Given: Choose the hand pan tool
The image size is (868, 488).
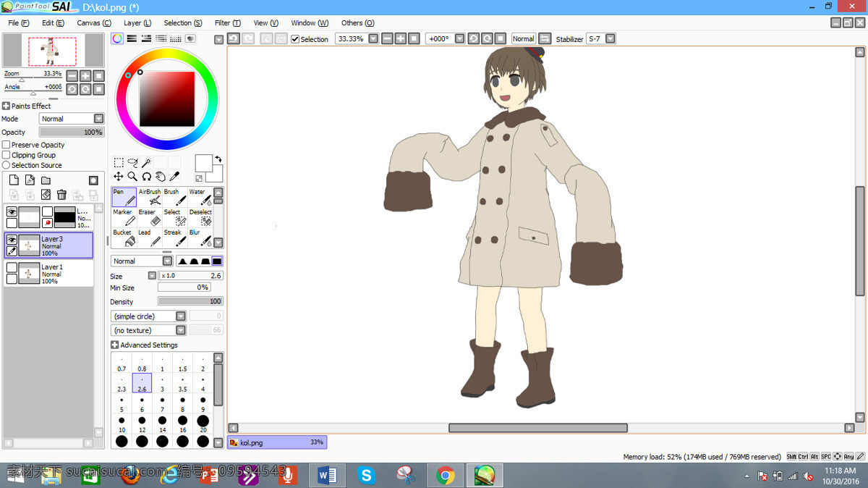Looking at the screenshot, I should tap(161, 176).
